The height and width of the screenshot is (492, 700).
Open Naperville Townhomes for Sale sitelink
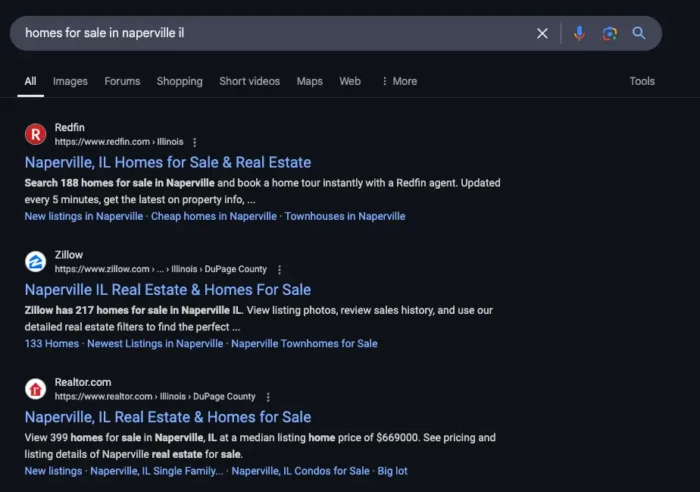click(x=304, y=344)
